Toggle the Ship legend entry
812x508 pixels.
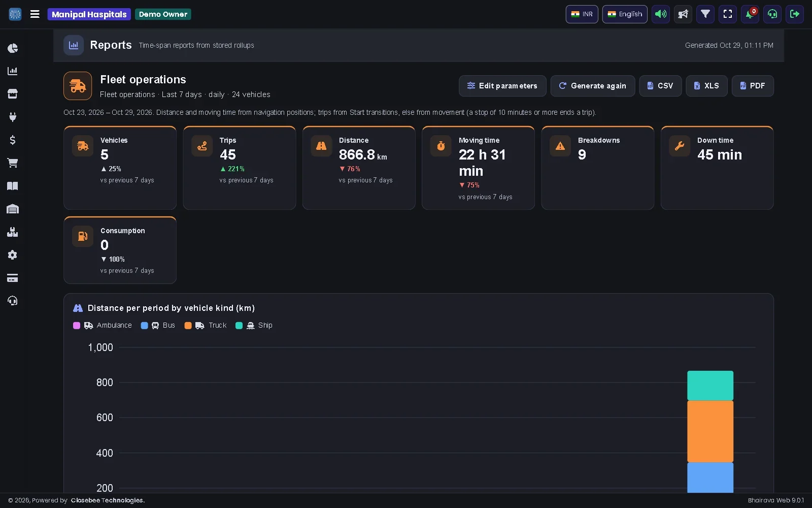(x=254, y=325)
